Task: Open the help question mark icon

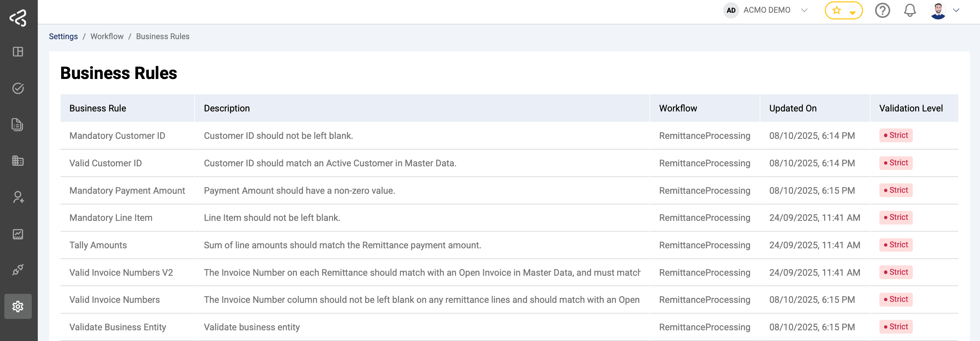Action: [x=883, y=10]
